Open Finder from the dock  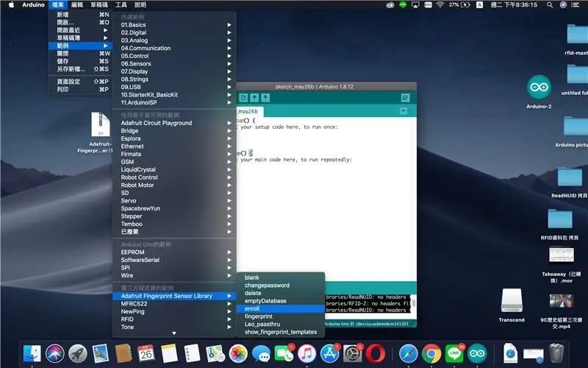[x=32, y=354]
